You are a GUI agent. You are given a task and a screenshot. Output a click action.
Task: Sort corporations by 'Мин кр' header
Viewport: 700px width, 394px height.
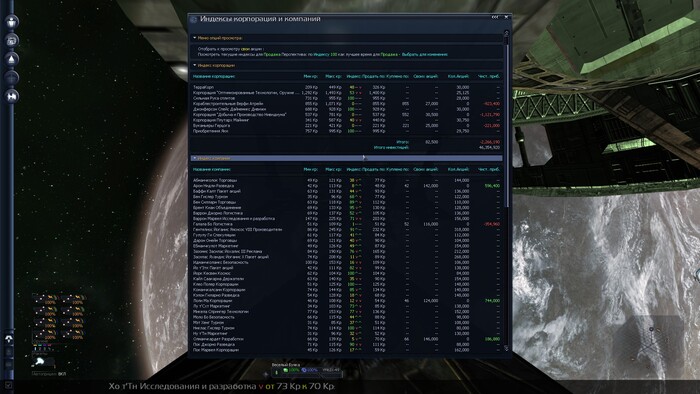tap(310, 76)
